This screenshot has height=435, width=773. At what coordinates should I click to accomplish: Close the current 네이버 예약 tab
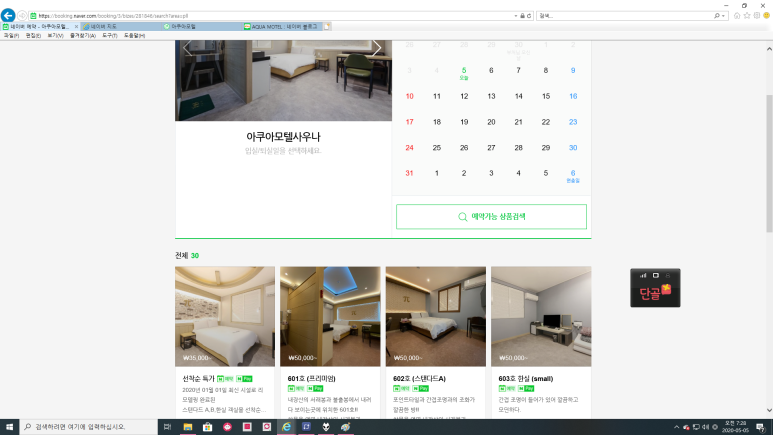point(76,27)
